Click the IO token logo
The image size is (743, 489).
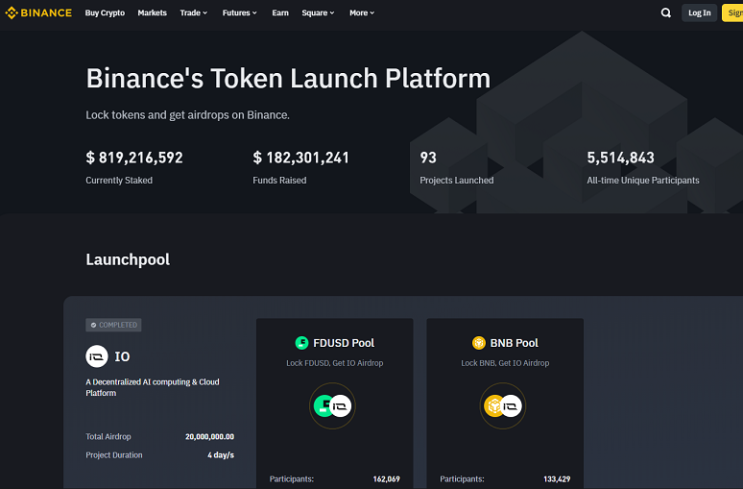tap(97, 356)
